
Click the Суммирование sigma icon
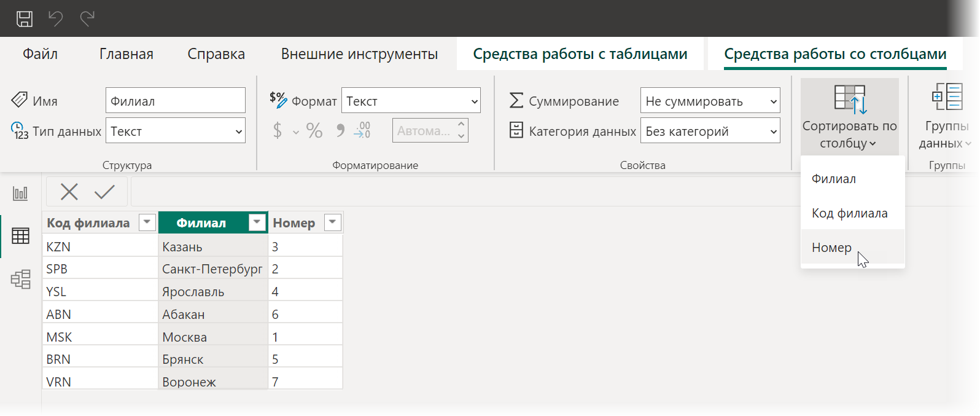click(x=516, y=100)
